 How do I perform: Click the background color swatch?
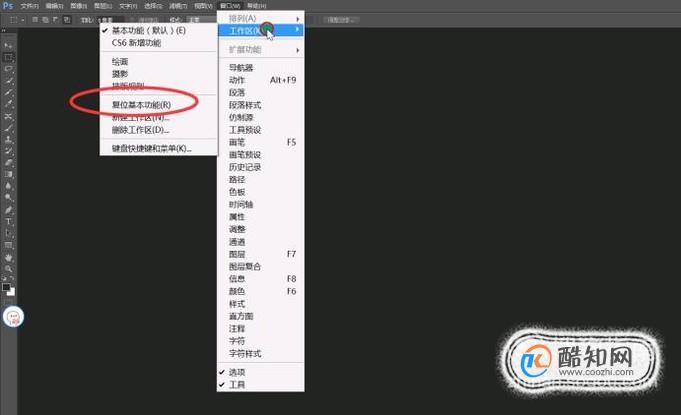[x=12, y=292]
